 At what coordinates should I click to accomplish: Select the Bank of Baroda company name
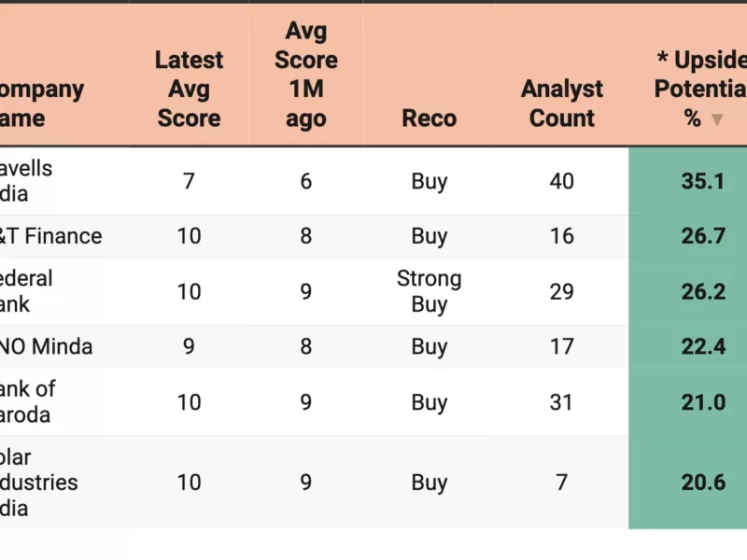(x=28, y=401)
